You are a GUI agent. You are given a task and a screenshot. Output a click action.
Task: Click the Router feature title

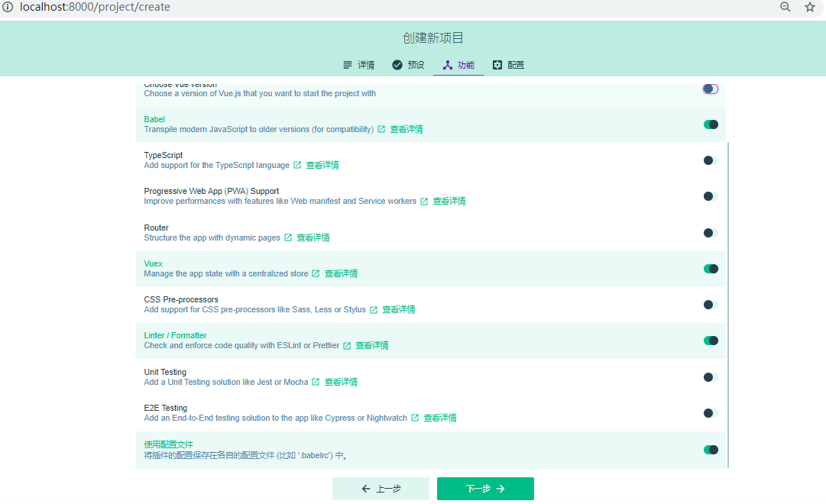(x=156, y=228)
